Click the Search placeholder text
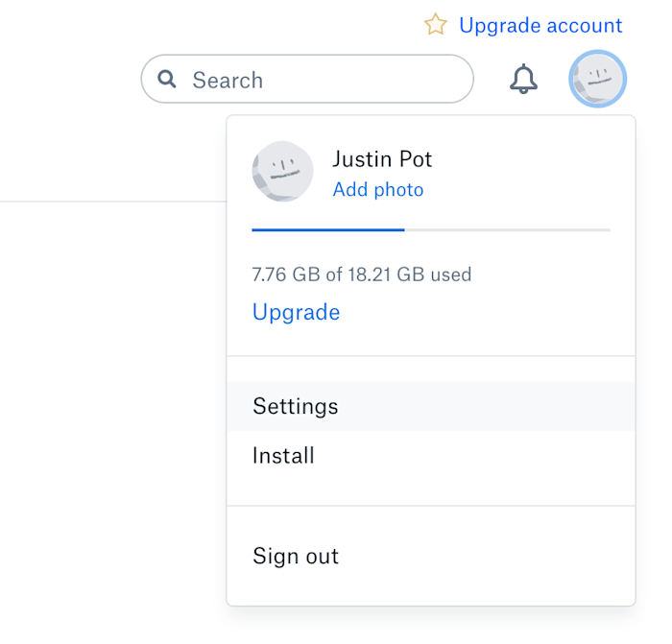The height and width of the screenshot is (644, 672). coord(228,80)
